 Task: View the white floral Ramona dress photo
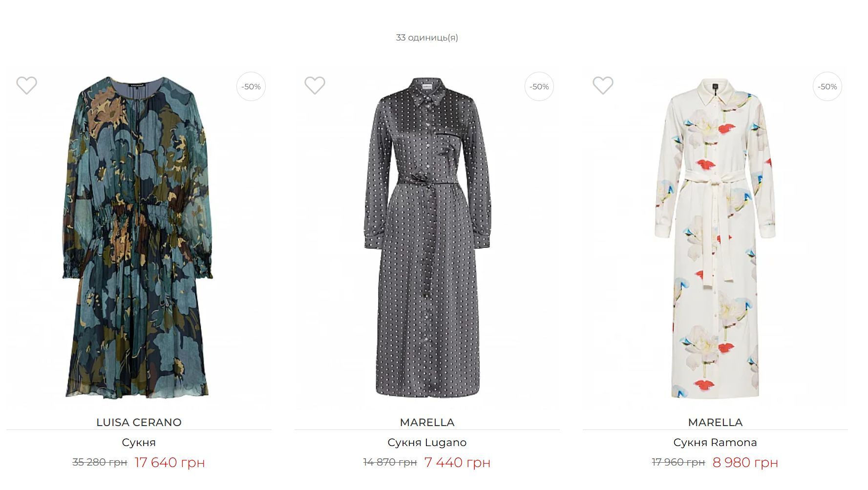pyautogui.click(x=715, y=239)
